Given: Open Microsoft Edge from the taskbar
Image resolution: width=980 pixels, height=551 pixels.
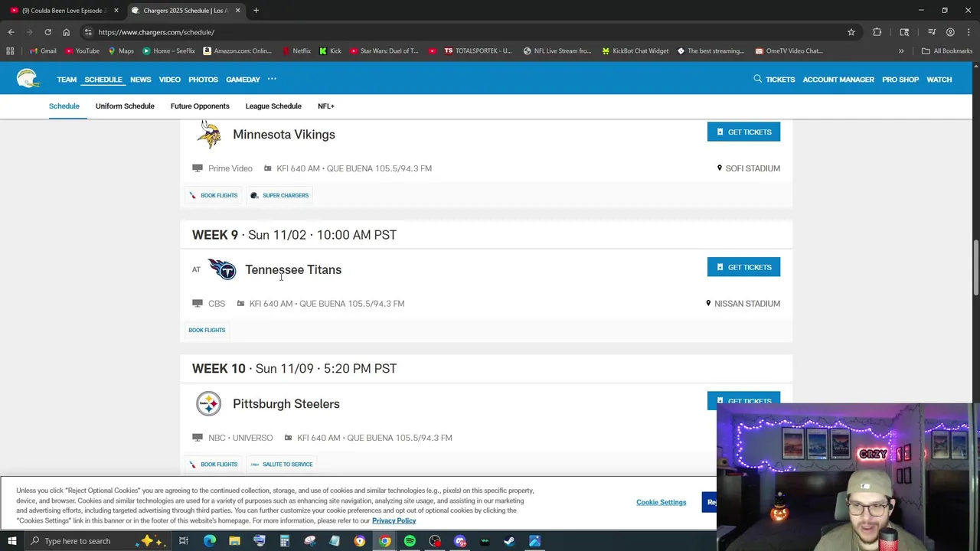Looking at the screenshot, I should click(x=209, y=541).
